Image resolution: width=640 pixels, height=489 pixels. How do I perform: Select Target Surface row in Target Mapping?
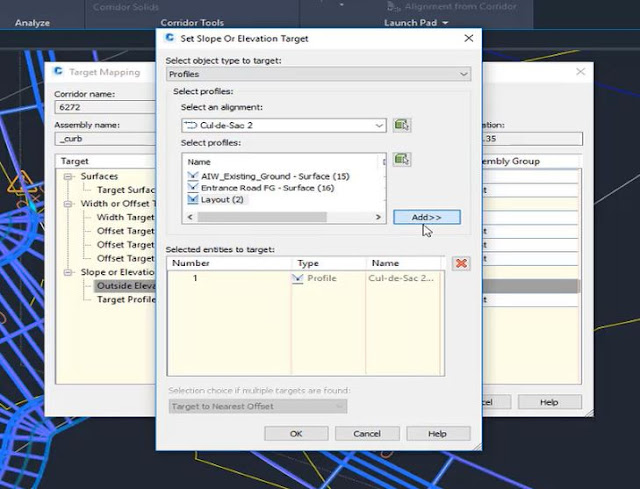(x=126, y=190)
